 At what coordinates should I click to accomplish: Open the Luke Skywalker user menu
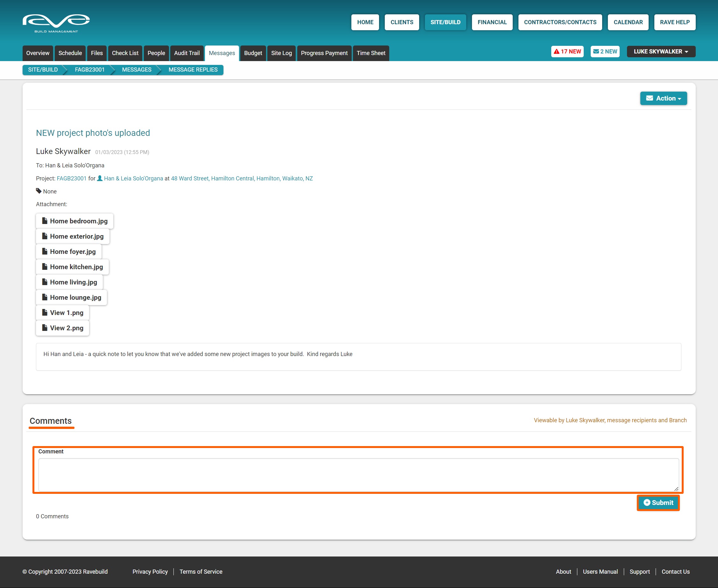[x=661, y=52]
